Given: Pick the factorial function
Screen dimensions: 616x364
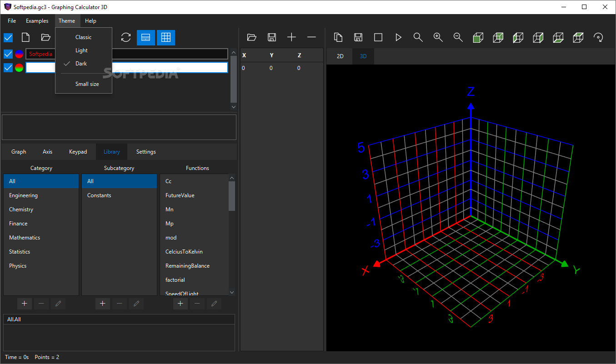Looking at the screenshot, I should coord(194,280).
